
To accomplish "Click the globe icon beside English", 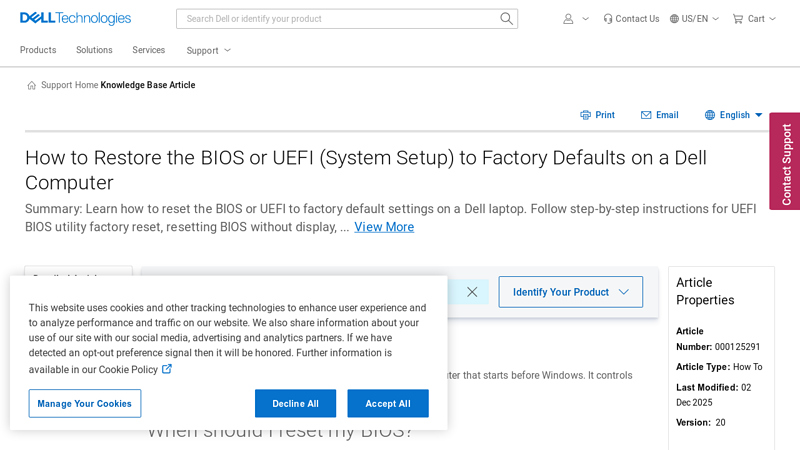I will point(710,115).
